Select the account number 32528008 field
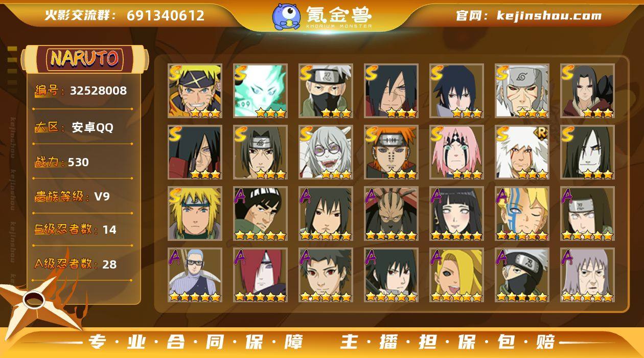Image resolution: width=644 pixels, height=358 pixels. (x=98, y=91)
